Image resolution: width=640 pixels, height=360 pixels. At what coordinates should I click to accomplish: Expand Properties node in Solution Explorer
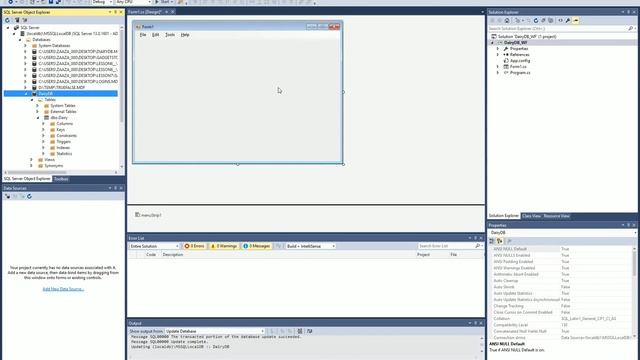498,49
